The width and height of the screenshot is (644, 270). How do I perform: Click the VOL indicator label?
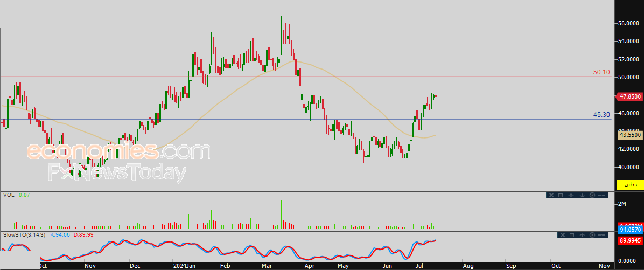point(9,195)
